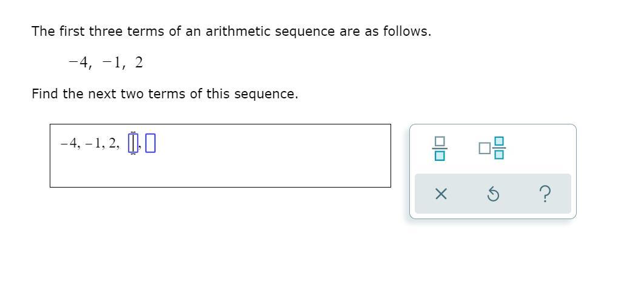Open help with the question mark

(x=545, y=194)
